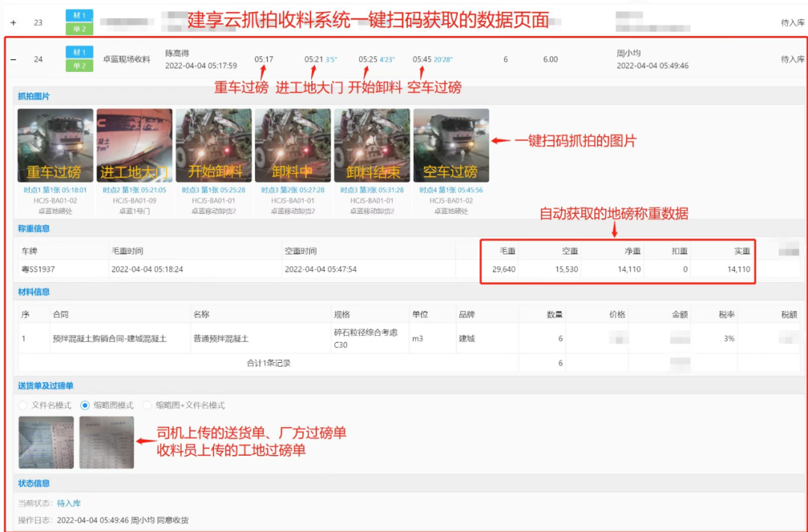Image resolution: width=808 pixels, height=532 pixels.
Task: Click the 时点1 第1张 05:18:01 caption link
Action: point(55,190)
